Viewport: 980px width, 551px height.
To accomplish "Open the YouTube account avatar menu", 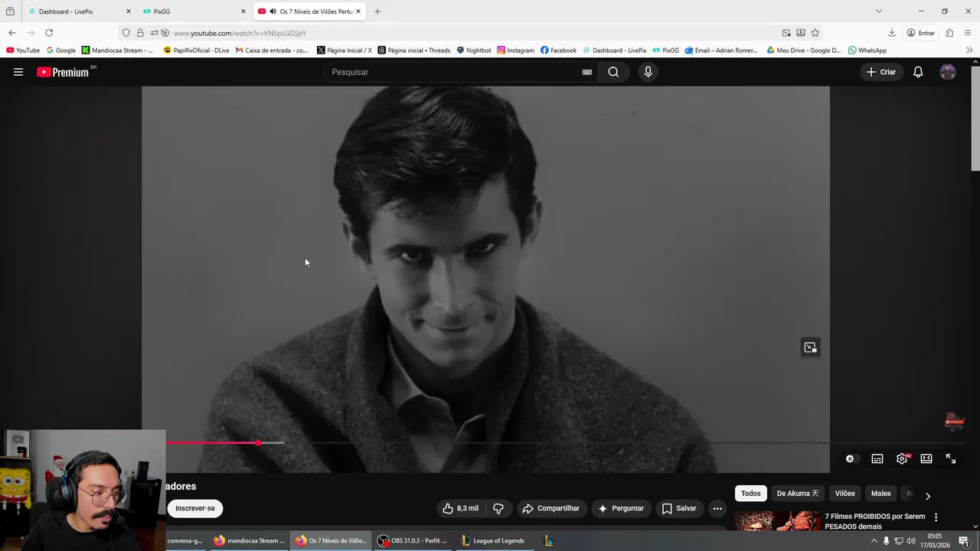I will pos(948,72).
